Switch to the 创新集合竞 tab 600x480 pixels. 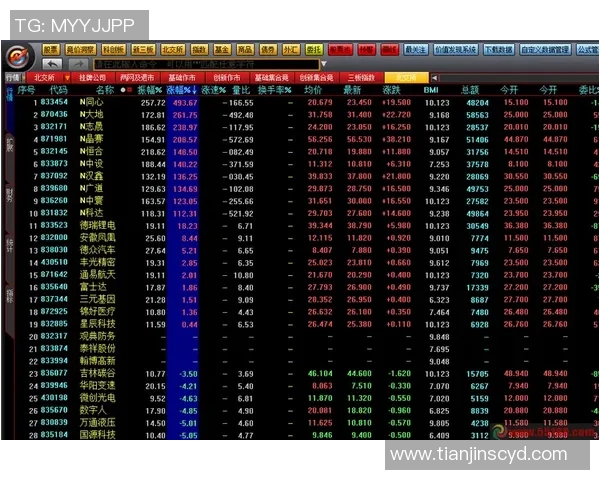(x=316, y=78)
